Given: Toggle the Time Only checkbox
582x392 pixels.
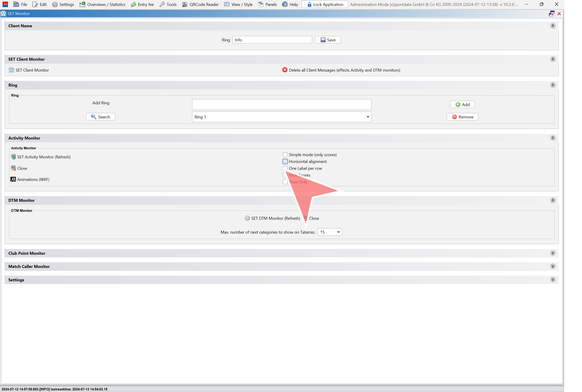Looking at the screenshot, I should tap(285, 182).
